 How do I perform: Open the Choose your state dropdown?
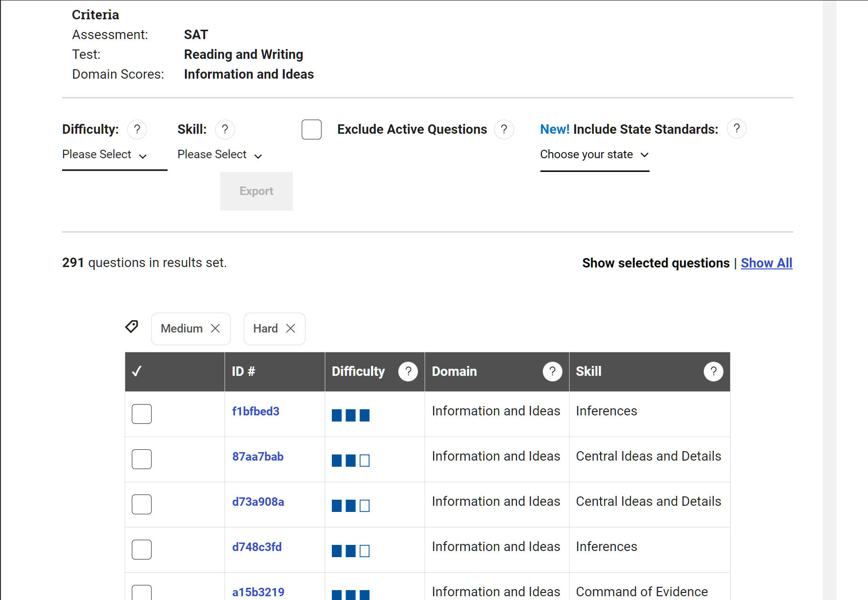(595, 155)
